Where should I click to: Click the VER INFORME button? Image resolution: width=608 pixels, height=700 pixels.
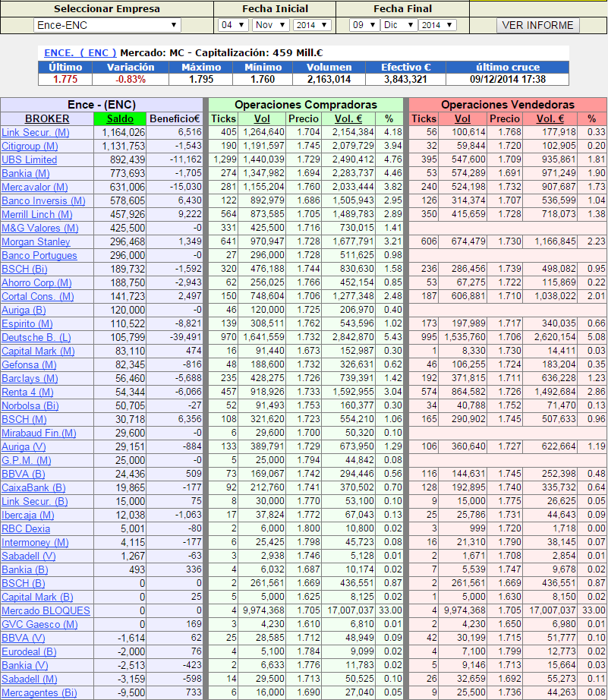coord(538,26)
